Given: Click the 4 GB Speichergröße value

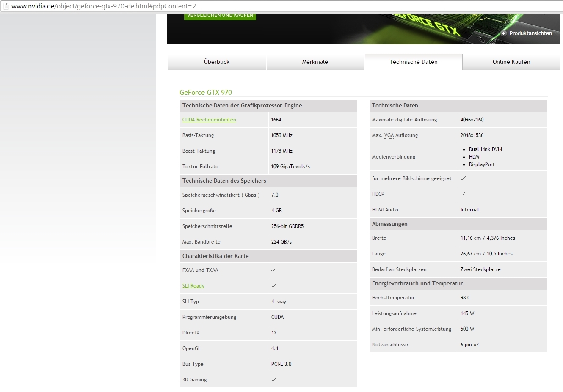Looking at the screenshot, I should coord(276,211).
